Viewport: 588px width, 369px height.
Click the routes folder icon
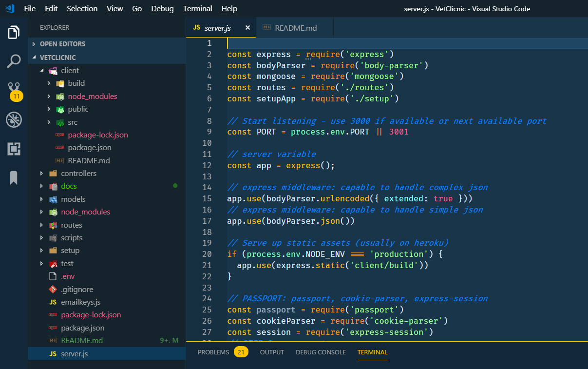[53, 225]
